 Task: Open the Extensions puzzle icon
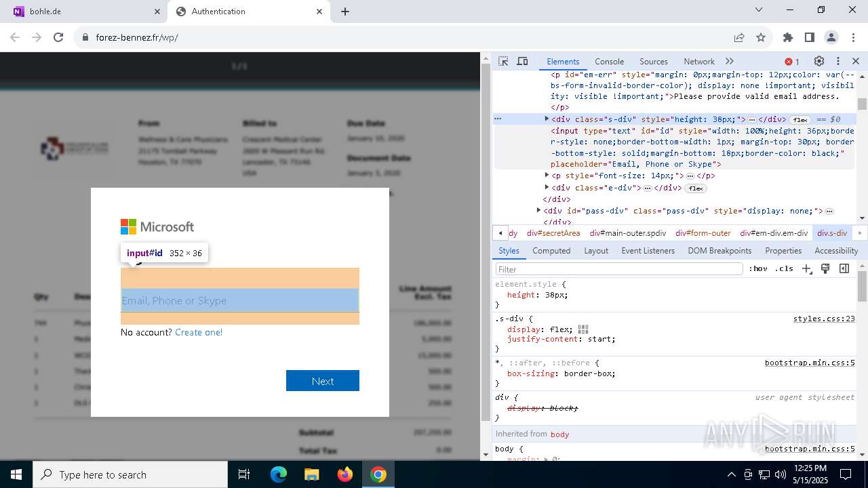coord(788,37)
